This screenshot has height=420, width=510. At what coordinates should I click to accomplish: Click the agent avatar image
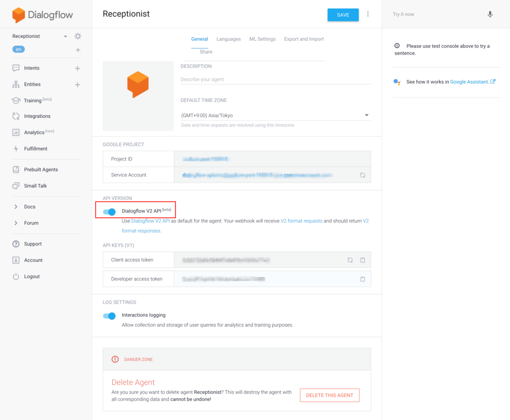pyautogui.click(x=138, y=96)
